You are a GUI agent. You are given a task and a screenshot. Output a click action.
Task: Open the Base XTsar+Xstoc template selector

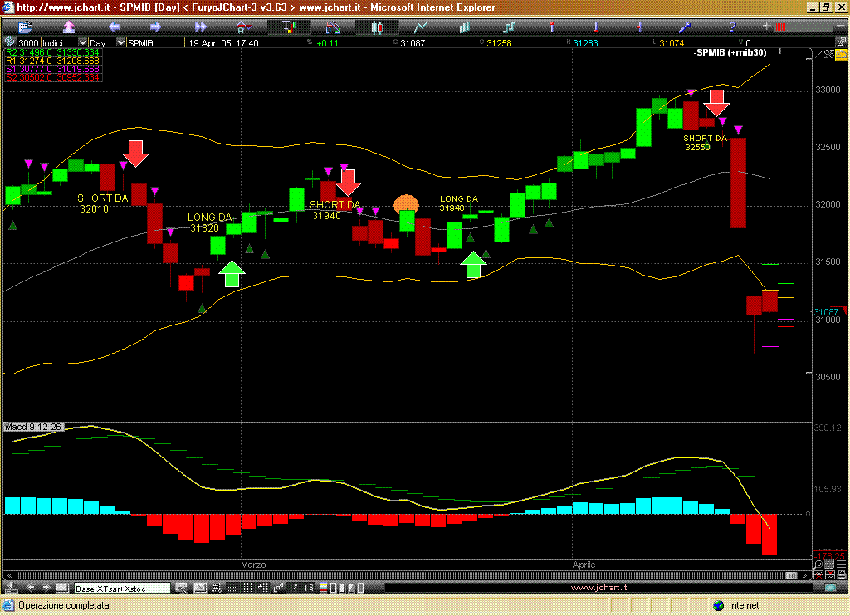[x=121, y=588]
